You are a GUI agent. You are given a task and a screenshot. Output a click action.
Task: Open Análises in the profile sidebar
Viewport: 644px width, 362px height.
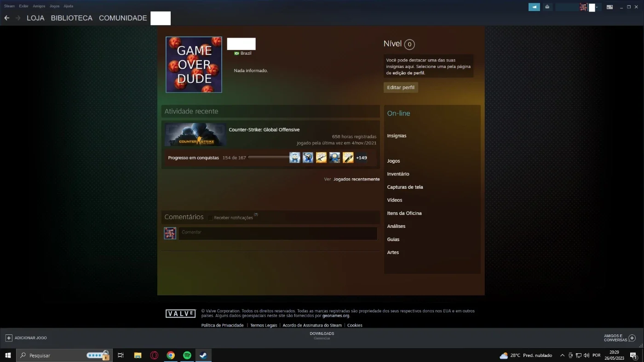point(396,226)
